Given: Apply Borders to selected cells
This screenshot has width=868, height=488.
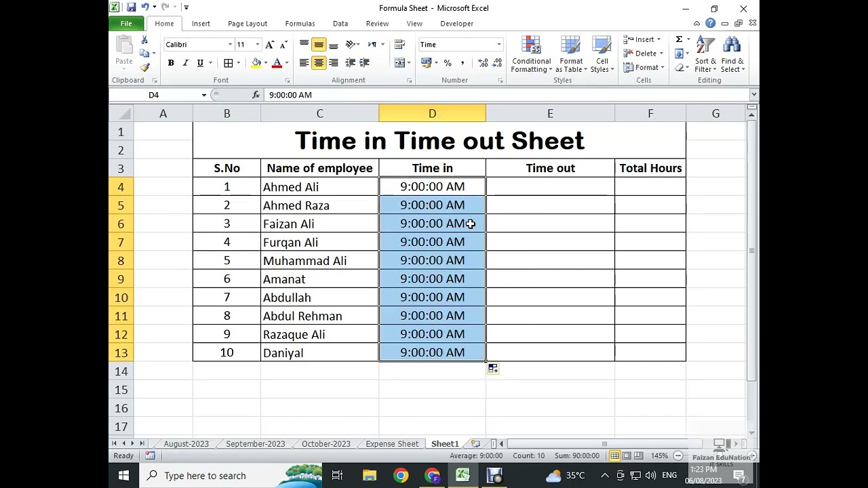Looking at the screenshot, I should (x=229, y=63).
